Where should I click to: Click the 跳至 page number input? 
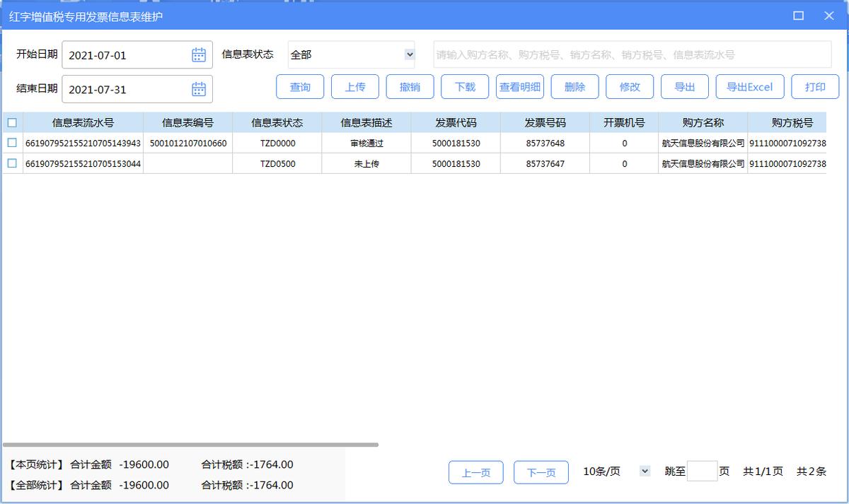pyautogui.click(x=701, y=471)
